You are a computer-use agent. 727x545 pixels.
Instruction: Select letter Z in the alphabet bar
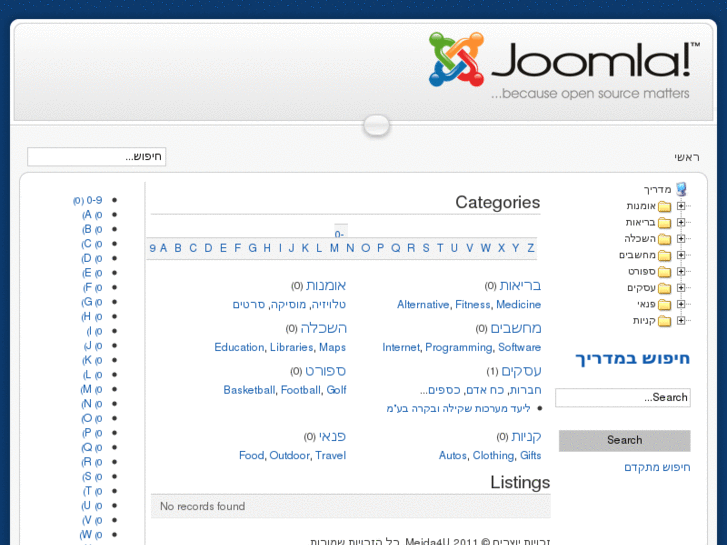[x=531, y=248]
